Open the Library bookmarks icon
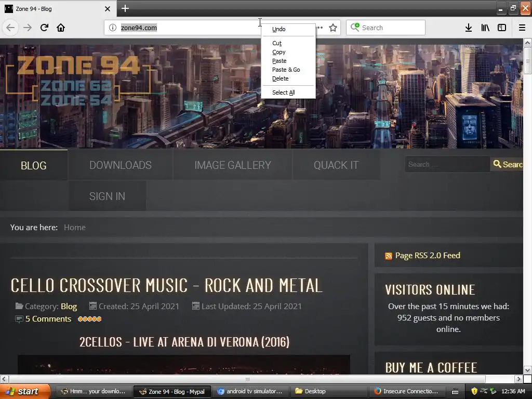Screen dimensions: 532x399 pyautogui.click(x=485, y=28)
